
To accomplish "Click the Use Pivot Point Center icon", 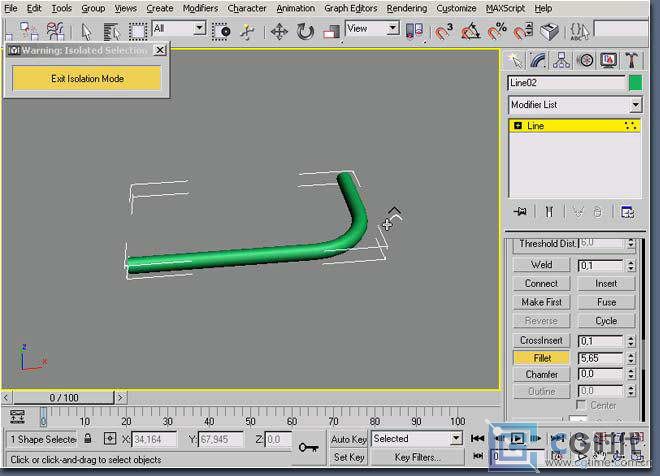I will 413,31.
